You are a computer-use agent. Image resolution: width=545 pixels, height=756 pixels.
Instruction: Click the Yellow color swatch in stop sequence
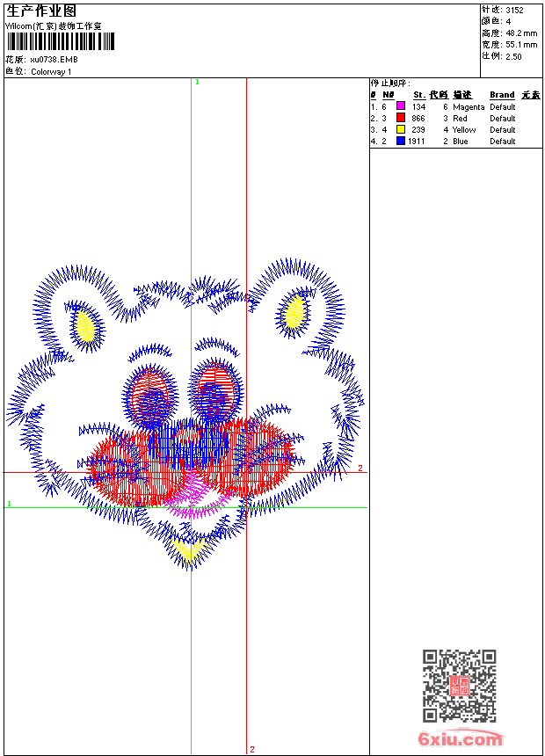coord(400,129)
